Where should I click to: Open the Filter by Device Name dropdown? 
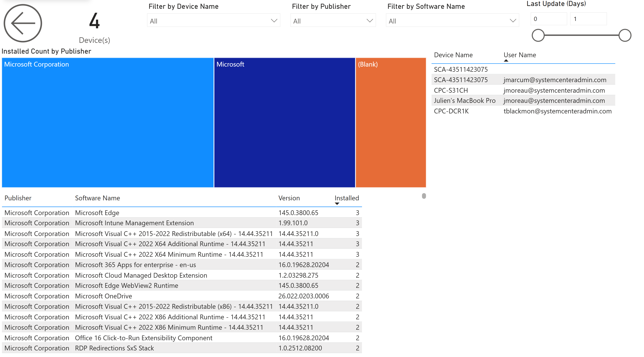[x=214, y=21]
